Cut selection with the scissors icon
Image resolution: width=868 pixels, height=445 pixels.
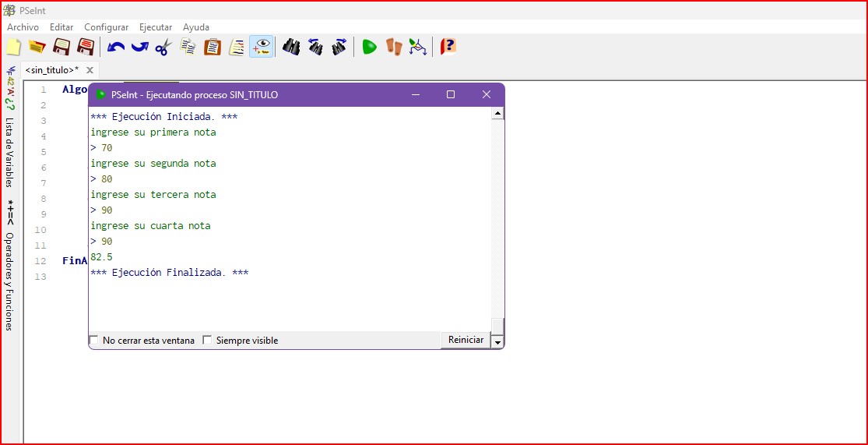click(163, 48)
